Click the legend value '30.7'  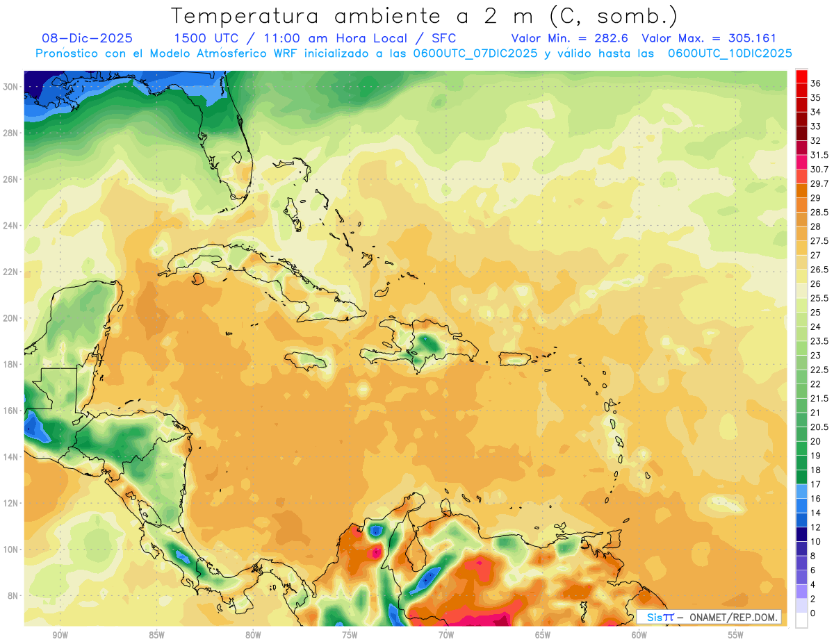[x=819, y=170]
